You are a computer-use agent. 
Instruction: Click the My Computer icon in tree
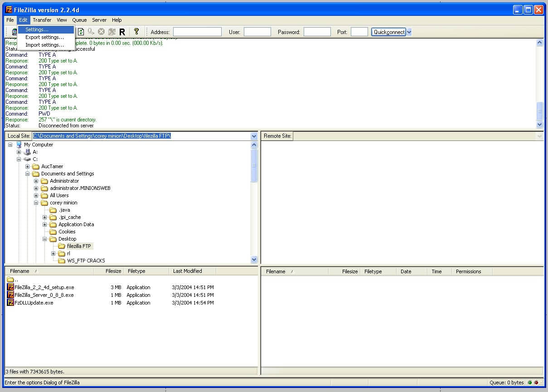(x=19, y=145)
